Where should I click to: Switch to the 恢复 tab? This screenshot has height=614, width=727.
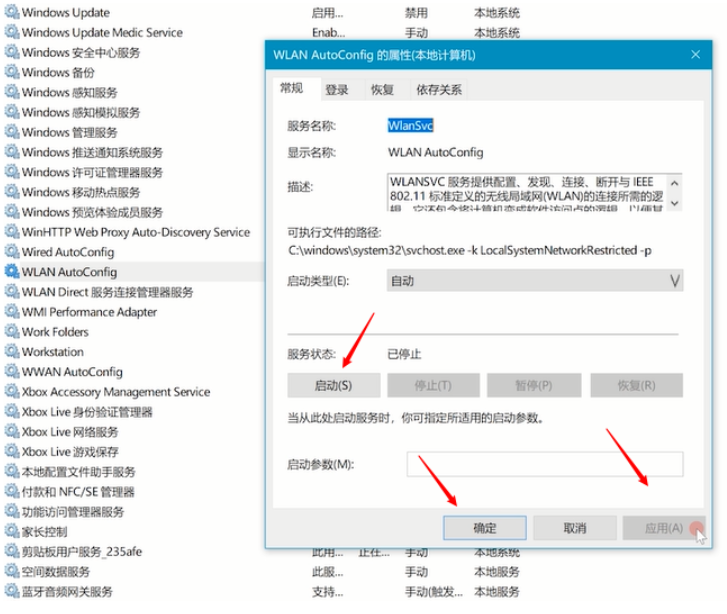(382, 90)
